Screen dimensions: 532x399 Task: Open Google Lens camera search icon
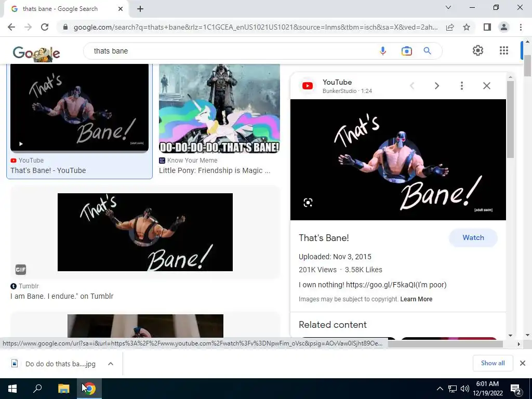(x=406, y=51)
